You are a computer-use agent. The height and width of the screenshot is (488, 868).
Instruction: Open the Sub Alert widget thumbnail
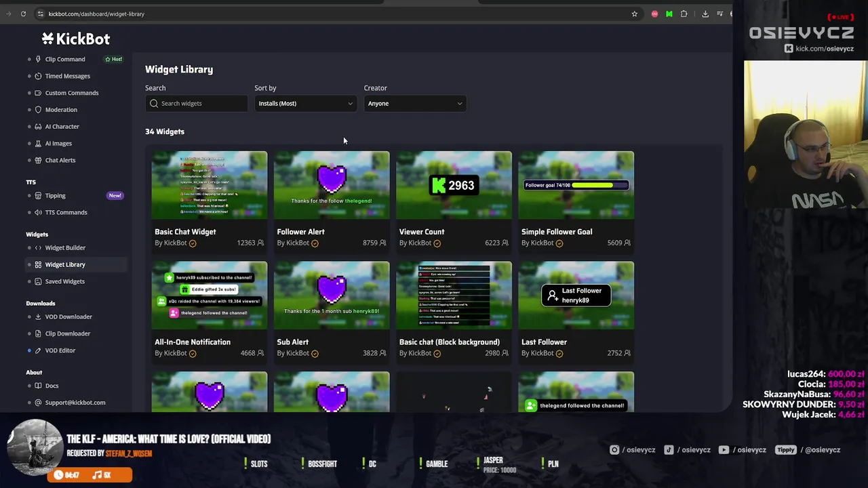(x=332, y=296)
